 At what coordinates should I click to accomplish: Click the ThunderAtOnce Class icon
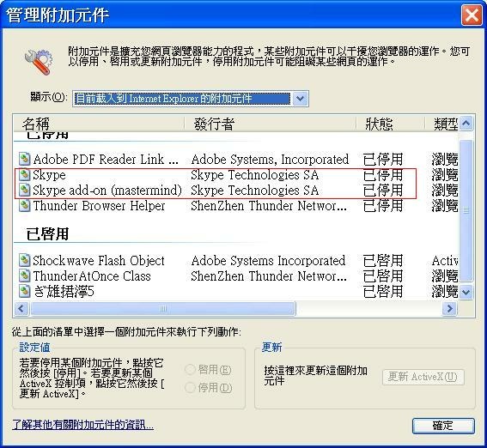(x=24, y=275)
